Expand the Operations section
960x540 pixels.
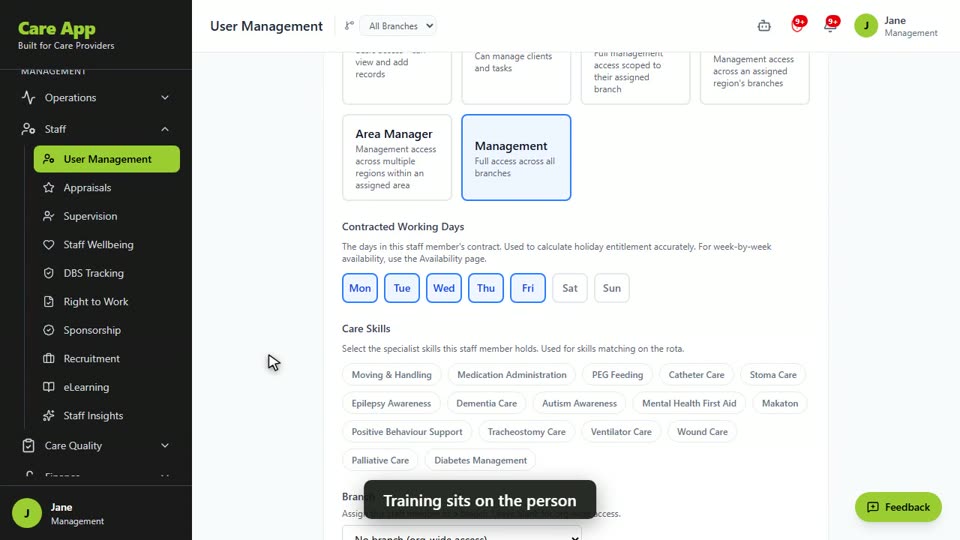pyautogui.click(x=96, y=97)
